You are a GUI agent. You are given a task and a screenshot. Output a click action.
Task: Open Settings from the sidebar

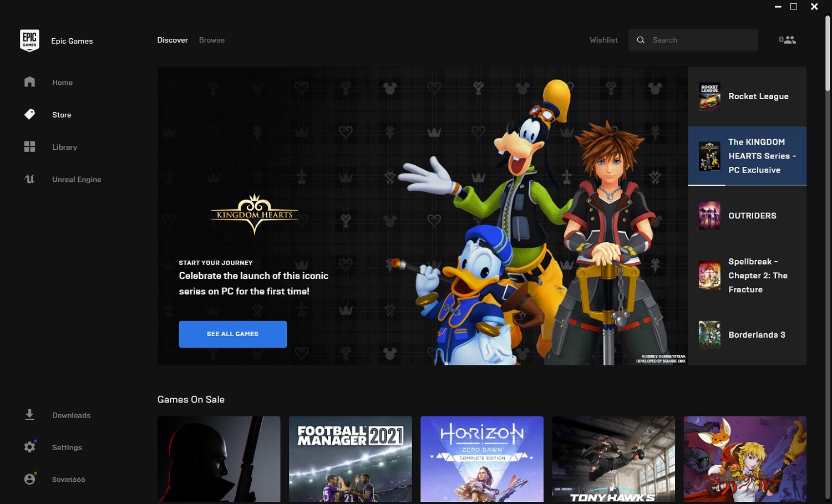coord(67,447)
